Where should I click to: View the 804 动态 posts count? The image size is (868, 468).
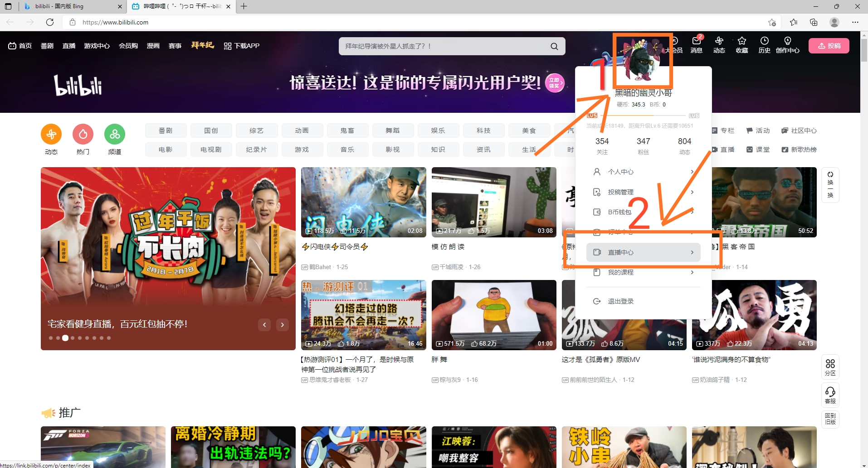pos(684,146)
